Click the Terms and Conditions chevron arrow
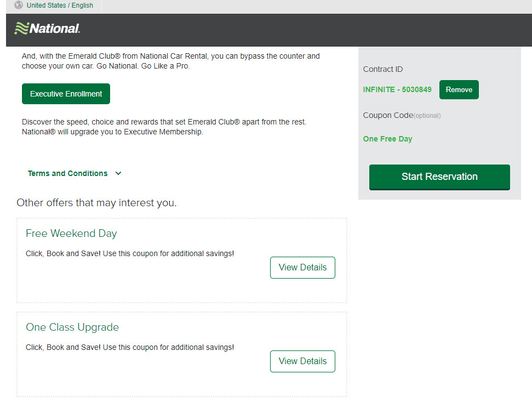Screen dimensions: 532x402 [x=118, y=173]
